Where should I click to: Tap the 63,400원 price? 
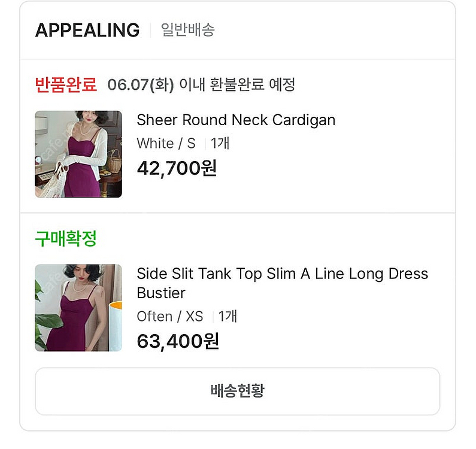coord(178,341)
